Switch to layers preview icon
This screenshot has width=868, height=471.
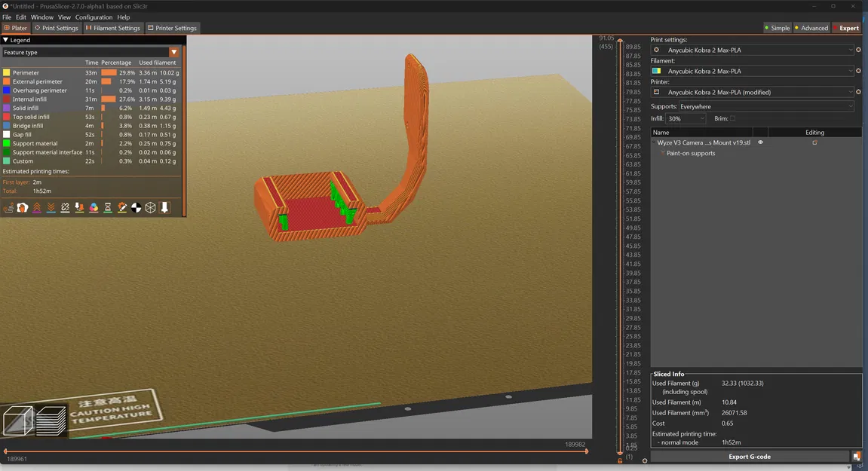click(51, 421)
